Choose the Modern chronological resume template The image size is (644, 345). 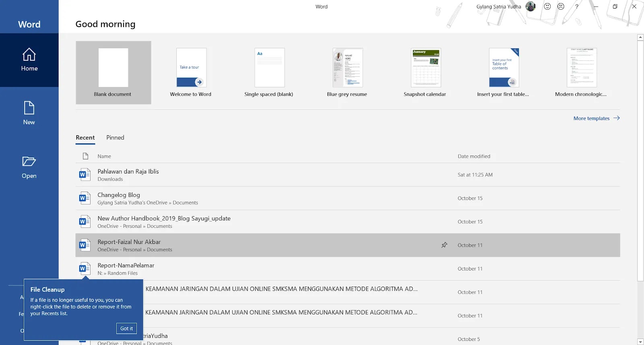pyautogui.click(x=581, y=72)
